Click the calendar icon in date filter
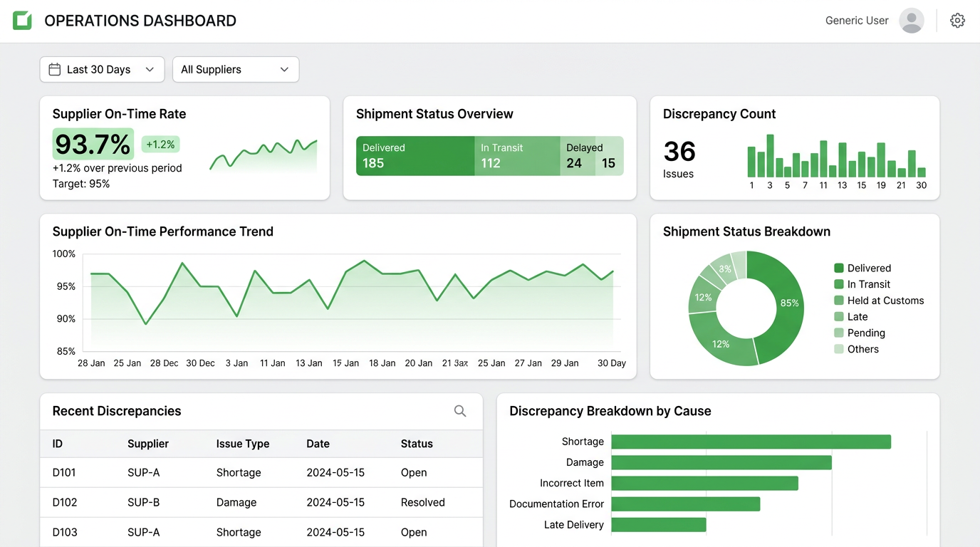This screenshot has height=547, width=980. pyautogui.click(x=54, y=69)
